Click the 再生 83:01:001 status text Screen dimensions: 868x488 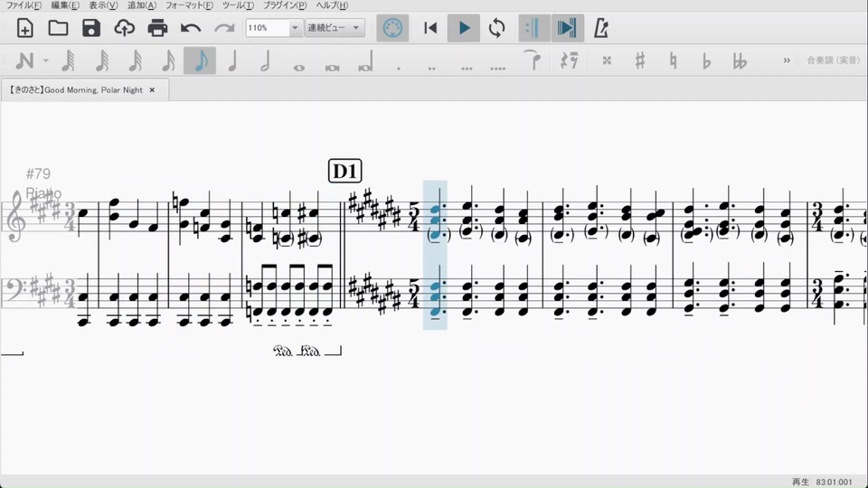pos(822,482)
